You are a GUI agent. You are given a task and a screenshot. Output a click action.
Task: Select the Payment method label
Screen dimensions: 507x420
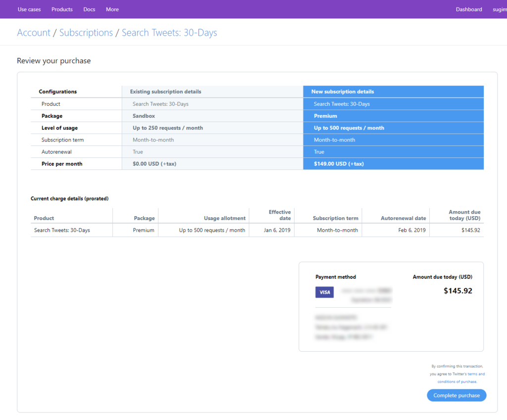(x=336, y=277)
